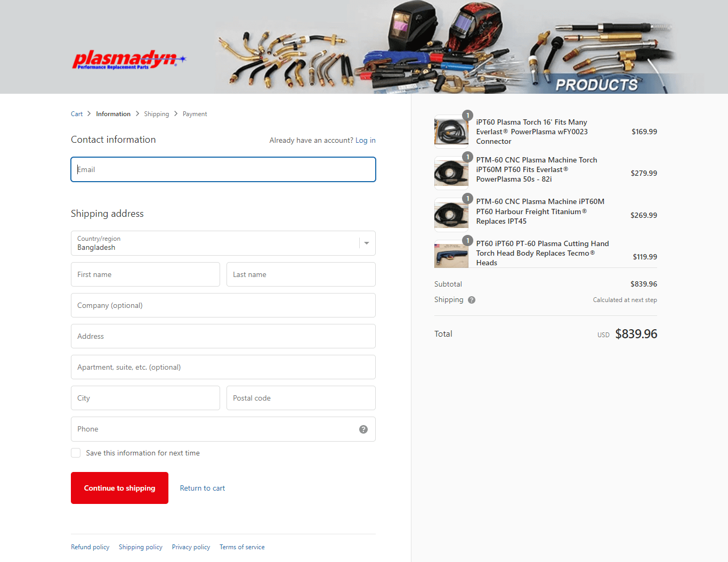Viewport: 728px width, 562px height.
Task: Click the $279.99 price text
Action: point(644,173)
